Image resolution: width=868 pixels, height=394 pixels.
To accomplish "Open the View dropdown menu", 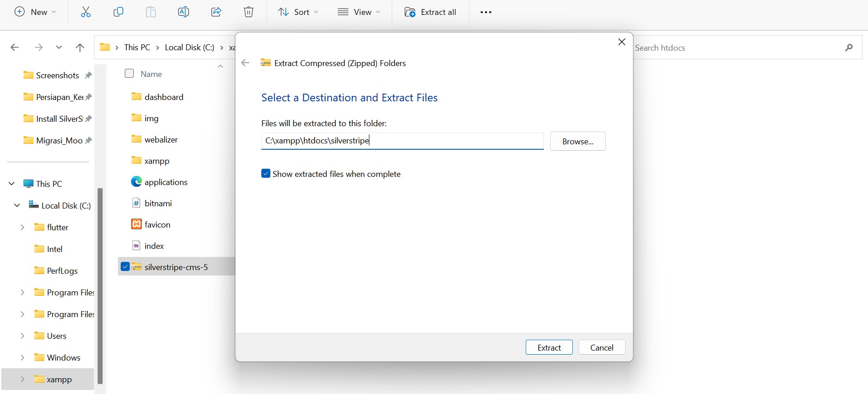I will point(359,12).
